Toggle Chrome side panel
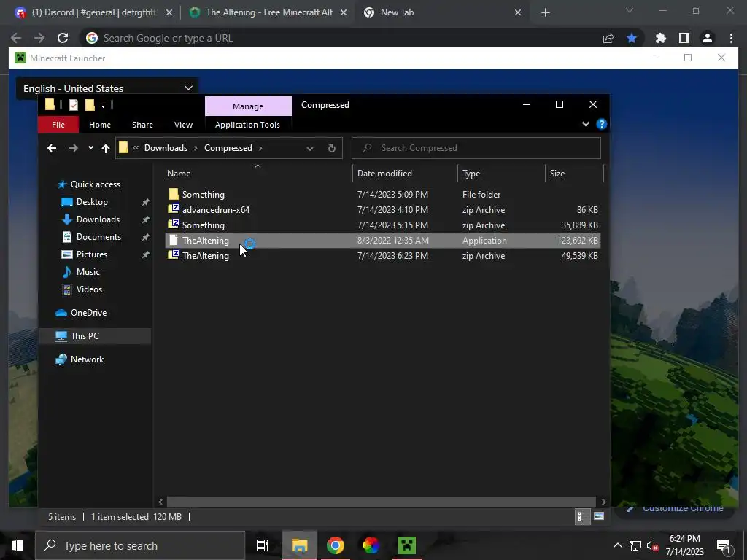Screen dimensions: 747x560 pos(684,38)
